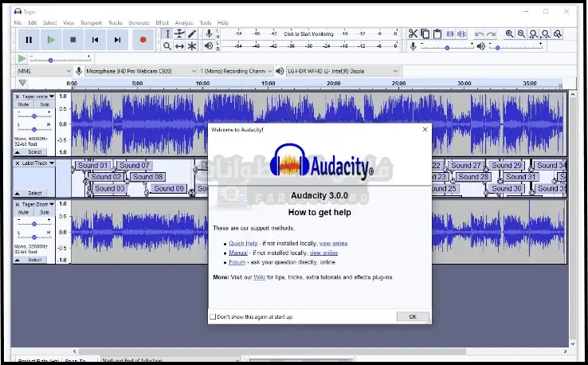Click the Zoom In magnifier icon
This screenshot has width=588, height=365.
coord(510,33)
